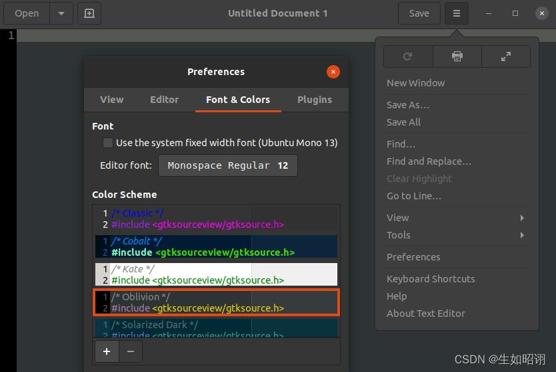Screen dimensions: 556x372
Task: Choose the Monospace Regular 12 editor font button
Action: tap(228, 166)
